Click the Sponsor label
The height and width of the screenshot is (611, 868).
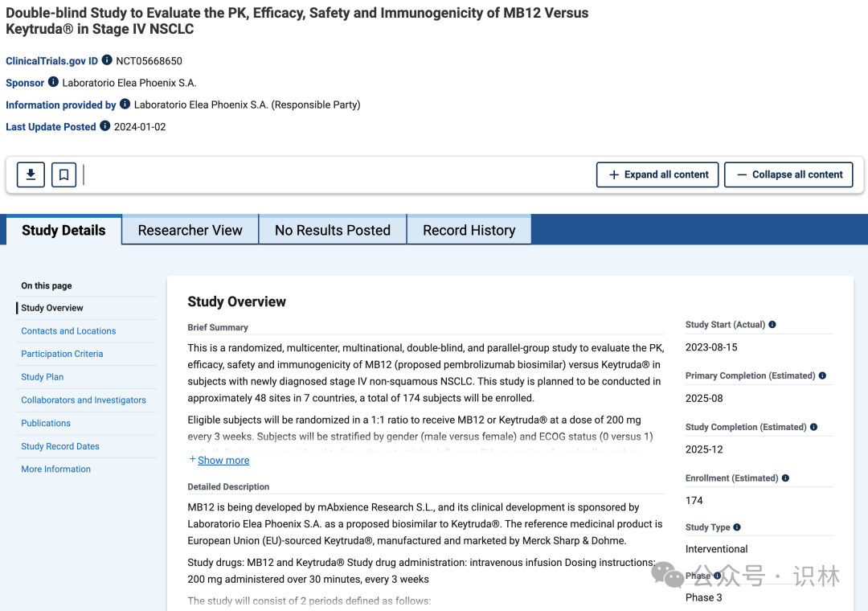[x=25, y=83]
